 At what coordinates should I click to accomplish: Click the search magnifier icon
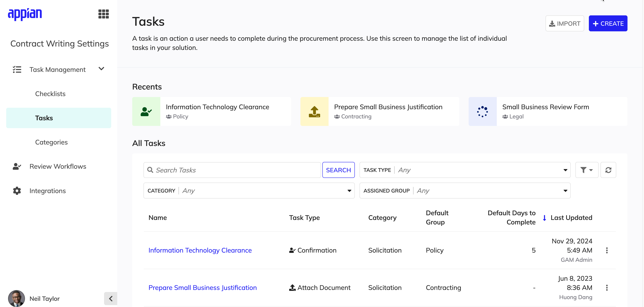coord(150,170)
